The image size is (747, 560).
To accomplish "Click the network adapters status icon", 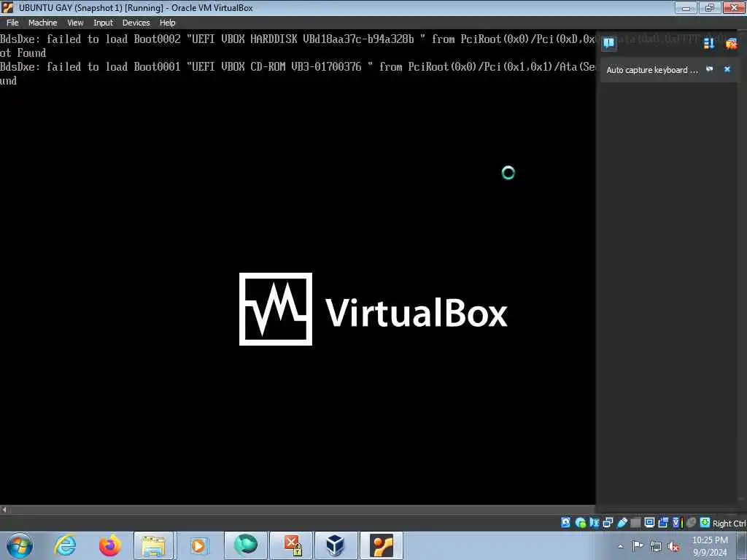I will (x=608, y=522).
